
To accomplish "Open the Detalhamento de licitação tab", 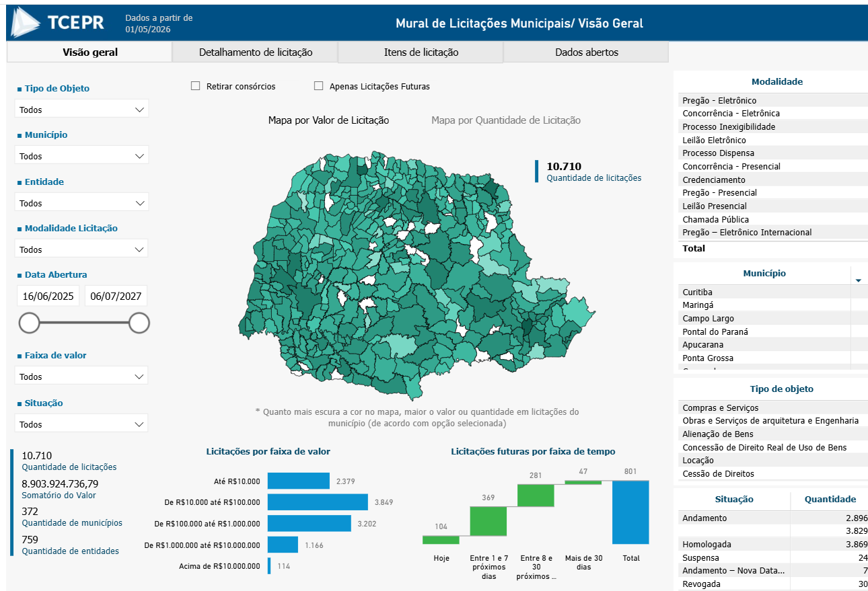I will (x=256, y=52).
